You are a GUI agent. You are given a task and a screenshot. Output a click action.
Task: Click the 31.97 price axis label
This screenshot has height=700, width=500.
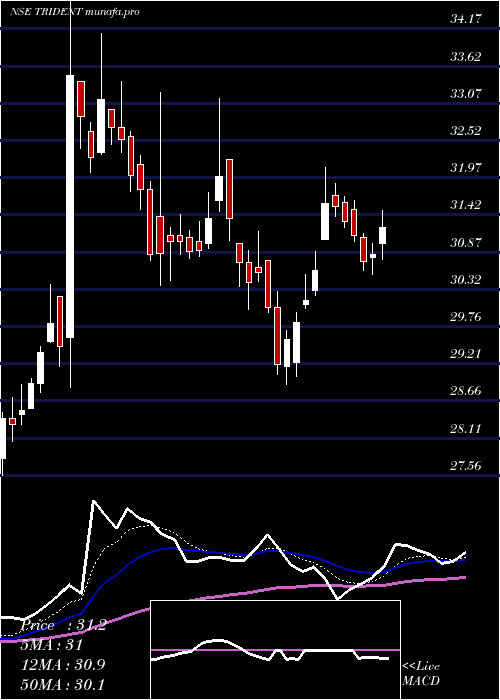(466, 168)
